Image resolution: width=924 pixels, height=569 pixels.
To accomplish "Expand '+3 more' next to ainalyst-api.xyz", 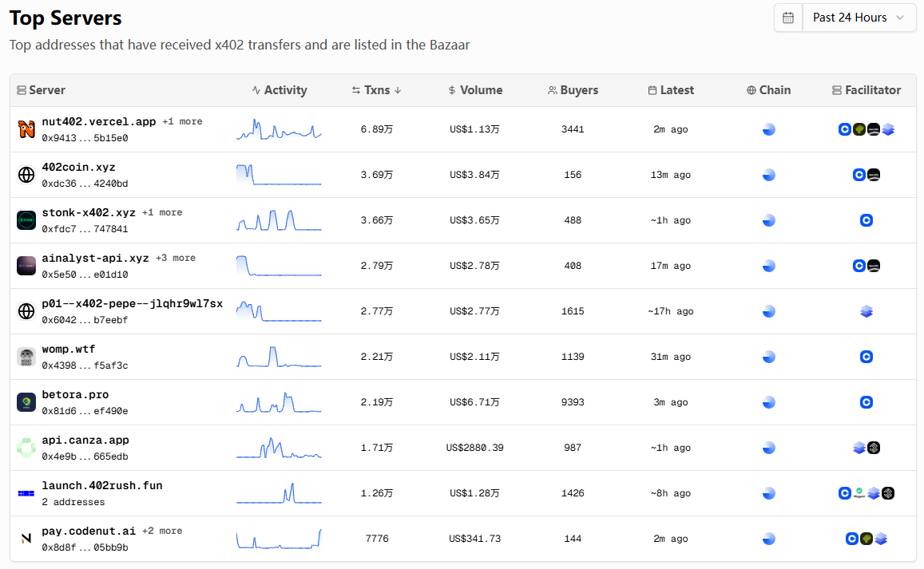I will (175, 258).
